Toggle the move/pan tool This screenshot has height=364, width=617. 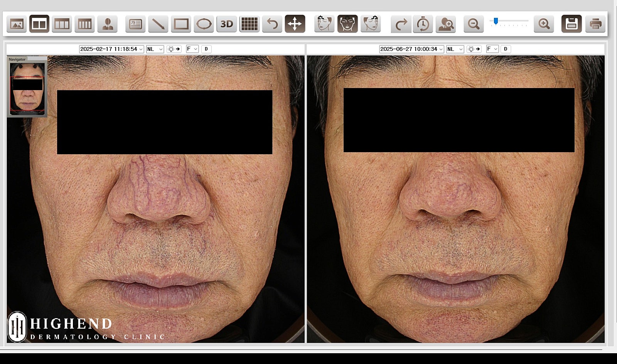click(x=295, y=24)
